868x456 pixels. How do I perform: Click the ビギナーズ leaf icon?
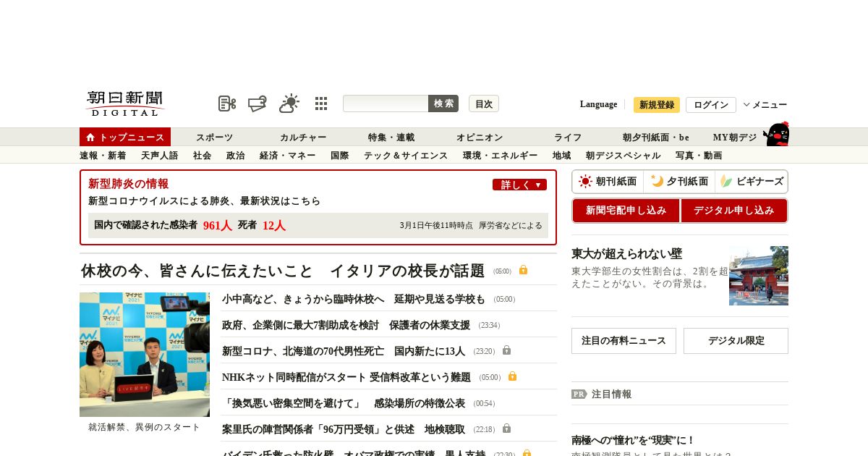[x=726, y=182]
